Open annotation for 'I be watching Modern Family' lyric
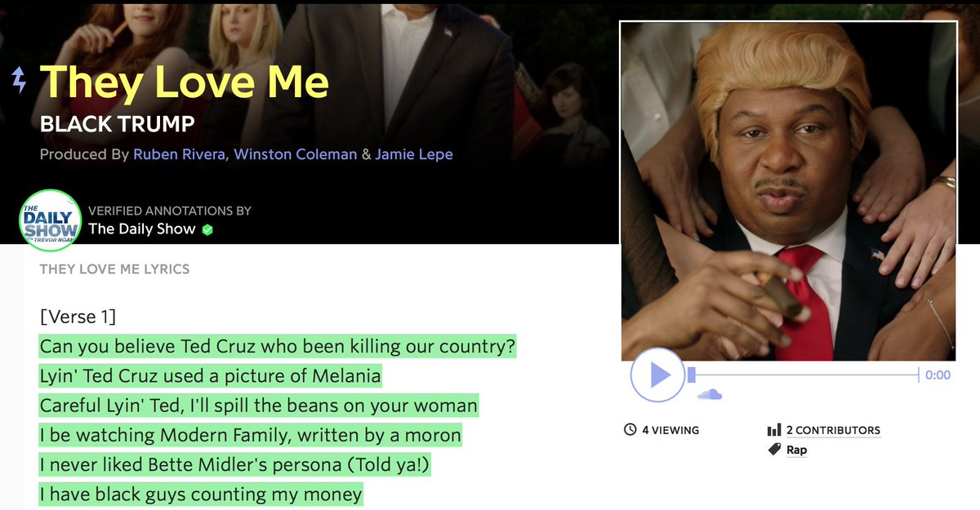Viewport: 980px width, 510px height. (250, 435)
